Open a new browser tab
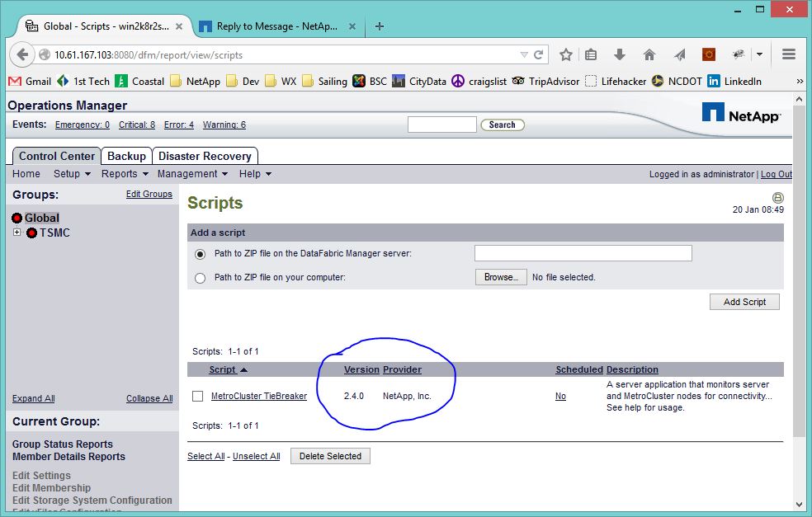Screen dimensions: 812x517 point(379,26)
